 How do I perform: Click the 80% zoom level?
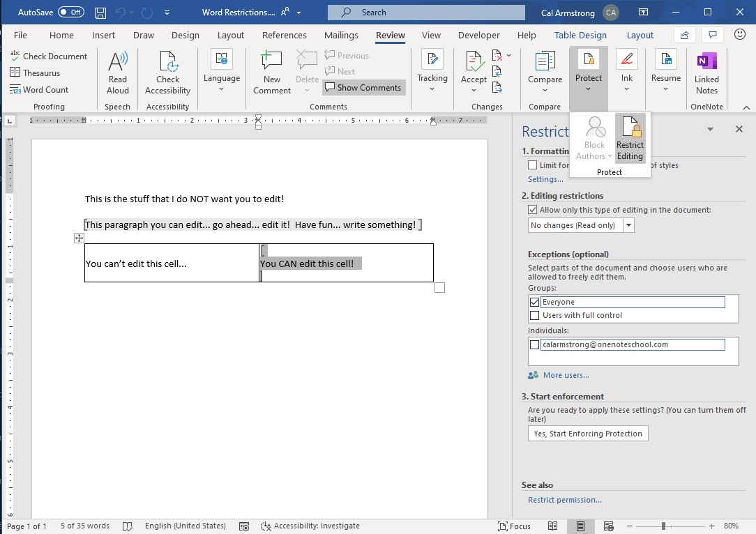731,526
